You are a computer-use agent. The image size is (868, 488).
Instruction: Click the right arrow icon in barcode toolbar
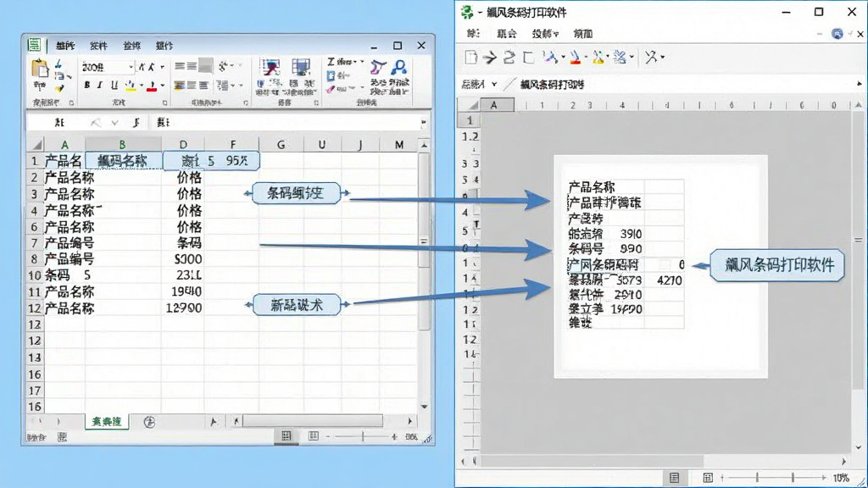click(x=489, y=57)
